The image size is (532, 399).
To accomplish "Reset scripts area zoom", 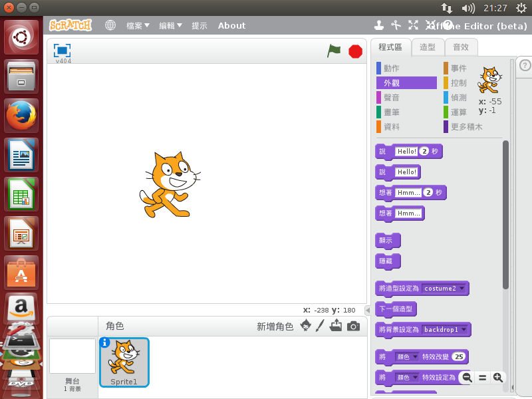I will pos(483,377).
